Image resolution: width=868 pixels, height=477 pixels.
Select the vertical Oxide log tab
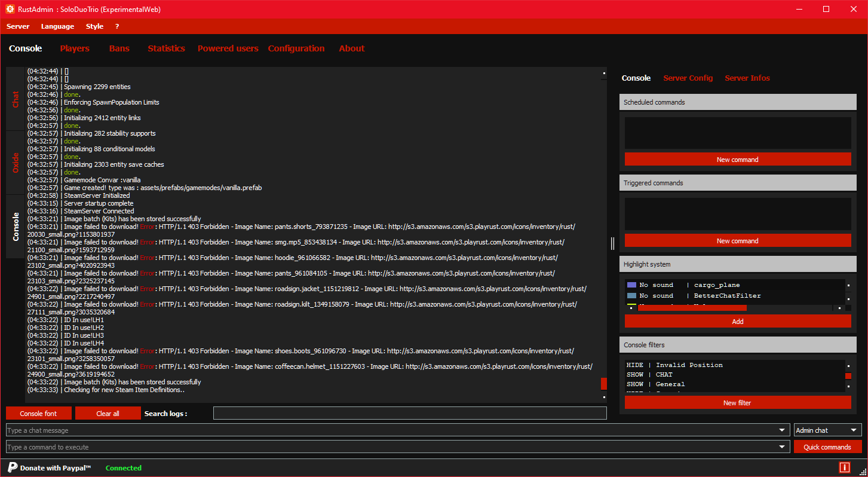click(16, 163)
